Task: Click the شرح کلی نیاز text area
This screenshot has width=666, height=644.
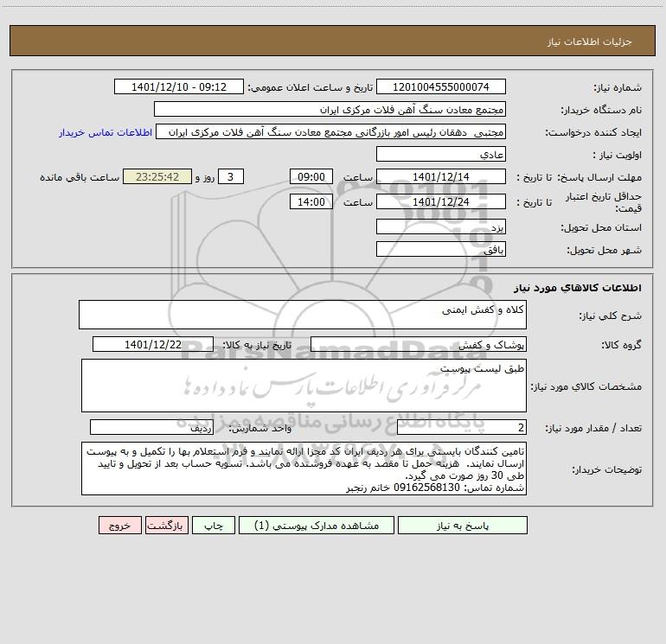Action: [x=303, y=315]
